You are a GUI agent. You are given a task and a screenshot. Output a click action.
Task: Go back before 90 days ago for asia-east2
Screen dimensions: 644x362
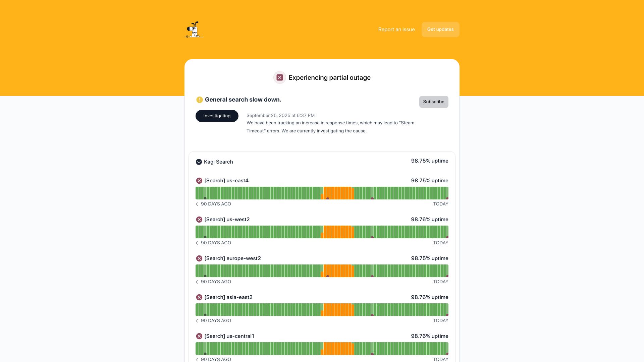click(197, 321)
